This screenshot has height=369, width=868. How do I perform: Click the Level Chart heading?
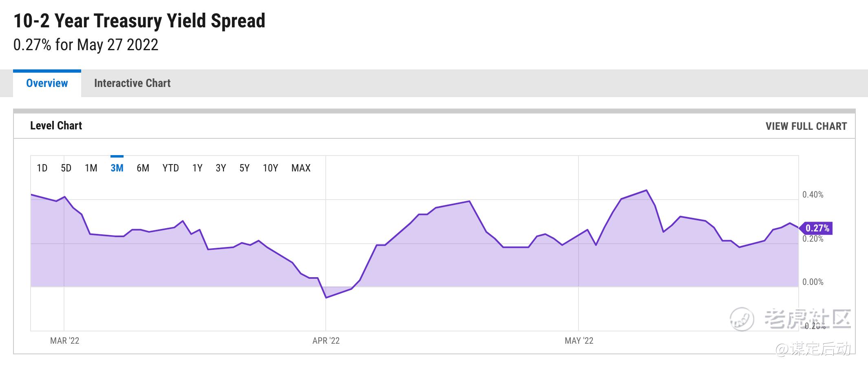56,126
